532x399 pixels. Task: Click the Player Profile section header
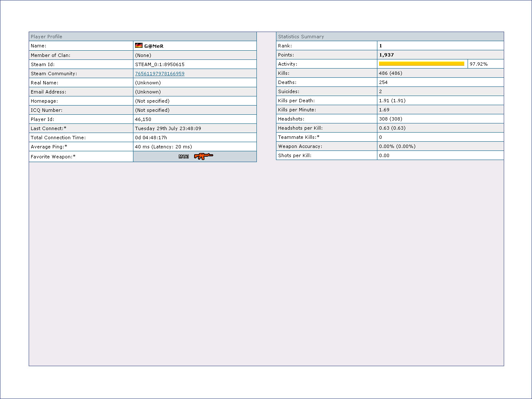point(47,37)
